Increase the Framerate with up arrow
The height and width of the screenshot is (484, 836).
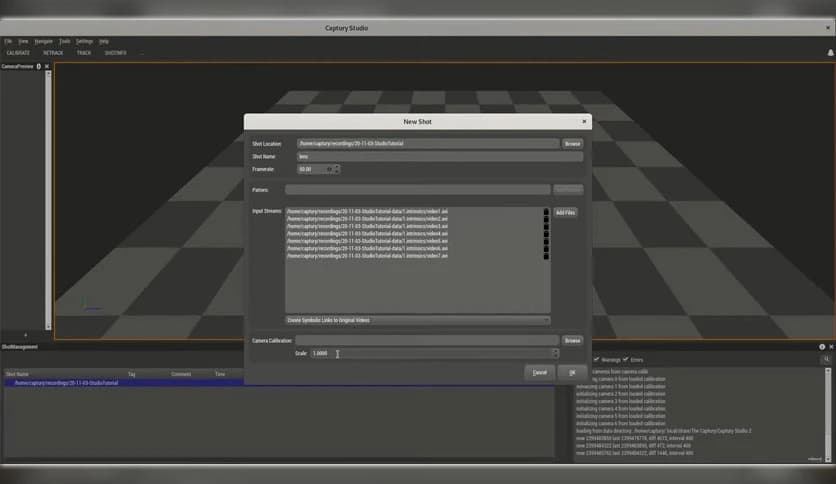point(337,167)
